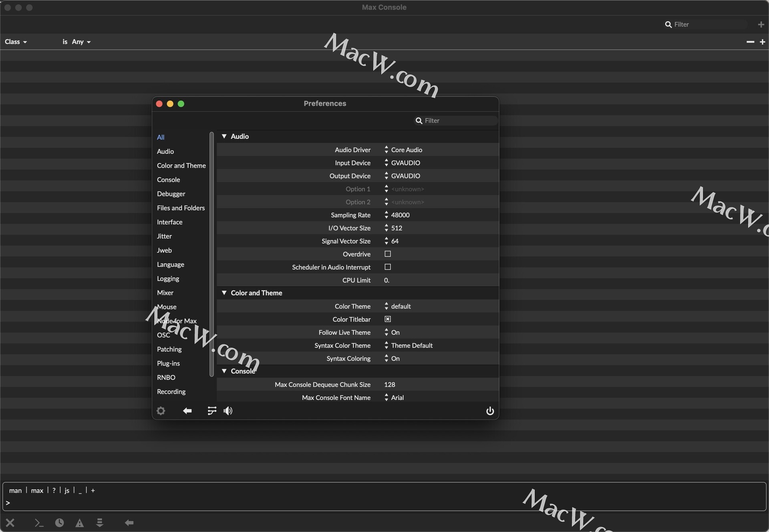Click the + shortcut in console command bar
769x532 pixels.
(x=93, y=490)
